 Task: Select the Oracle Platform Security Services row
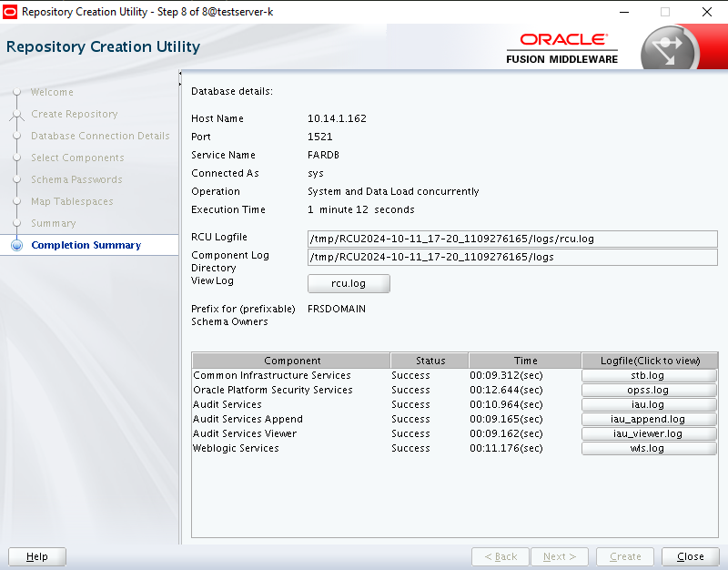click(x=455, y=390)
